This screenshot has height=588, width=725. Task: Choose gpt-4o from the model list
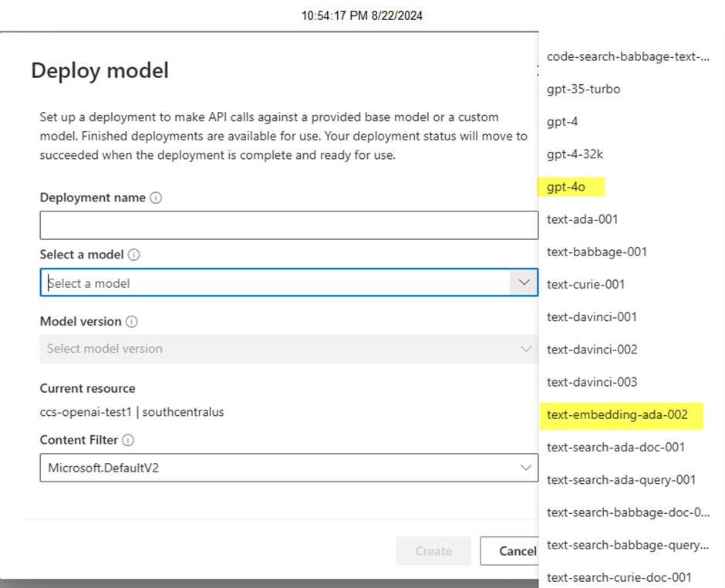pos(566,187)
